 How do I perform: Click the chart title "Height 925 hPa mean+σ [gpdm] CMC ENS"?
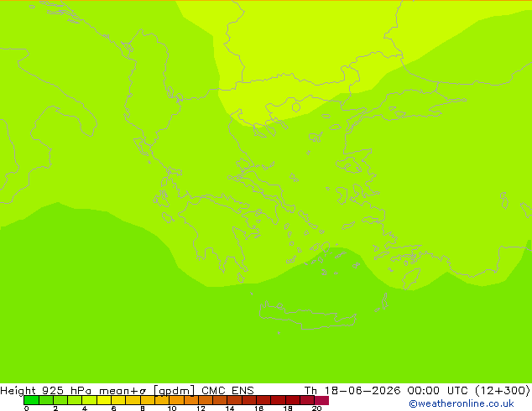127,390
